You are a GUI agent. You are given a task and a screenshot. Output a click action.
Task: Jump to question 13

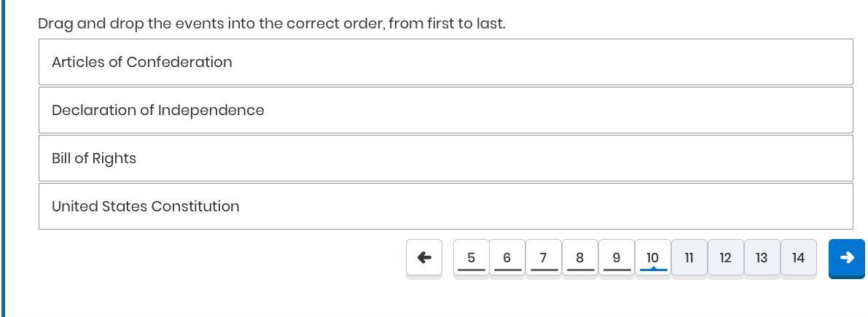click(762, 257)
